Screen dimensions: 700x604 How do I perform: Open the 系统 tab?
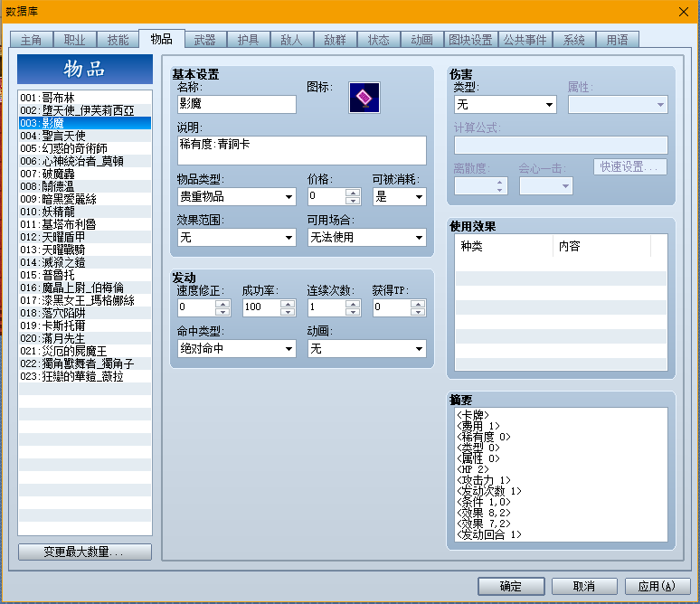573,40
